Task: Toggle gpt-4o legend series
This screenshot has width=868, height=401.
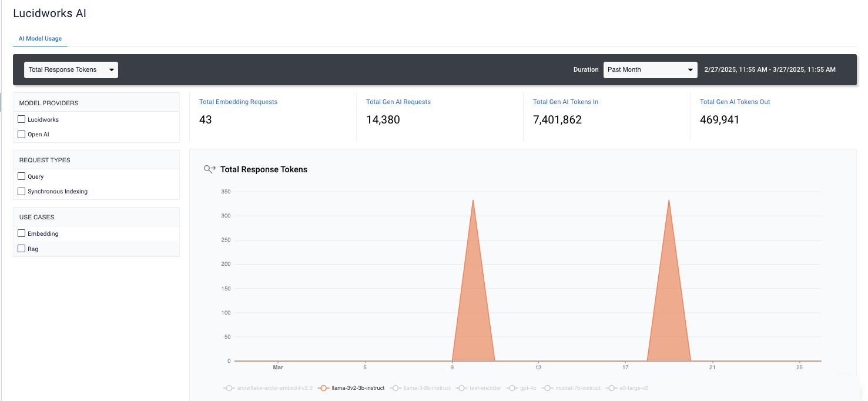Action: pyautogui.click(x=521, y=388)
